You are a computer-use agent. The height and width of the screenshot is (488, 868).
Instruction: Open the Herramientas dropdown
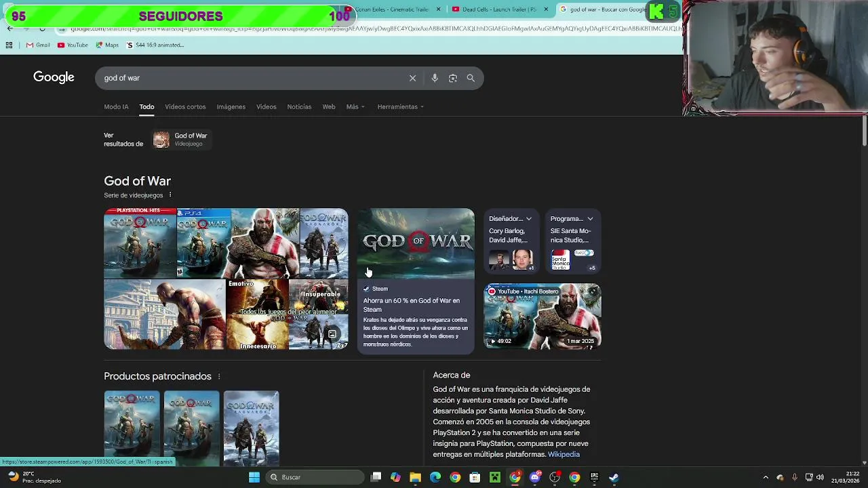pyautogui.click(x=400, y=107)
